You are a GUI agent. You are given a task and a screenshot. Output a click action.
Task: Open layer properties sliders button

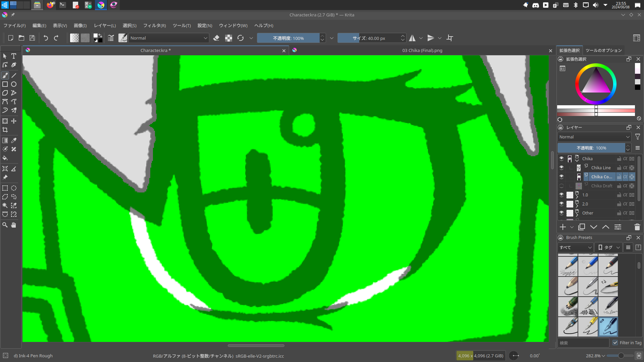point(618,227)
